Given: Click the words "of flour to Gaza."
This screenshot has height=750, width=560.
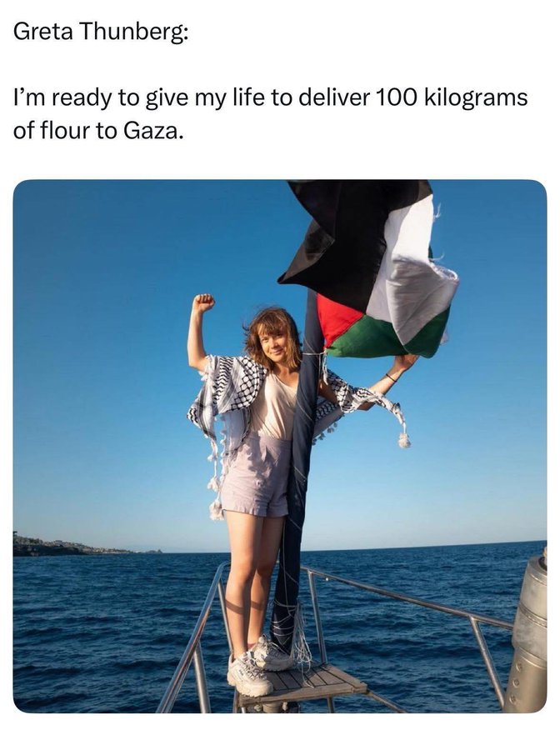Looking at the screenshot, I should coord(98,130).
